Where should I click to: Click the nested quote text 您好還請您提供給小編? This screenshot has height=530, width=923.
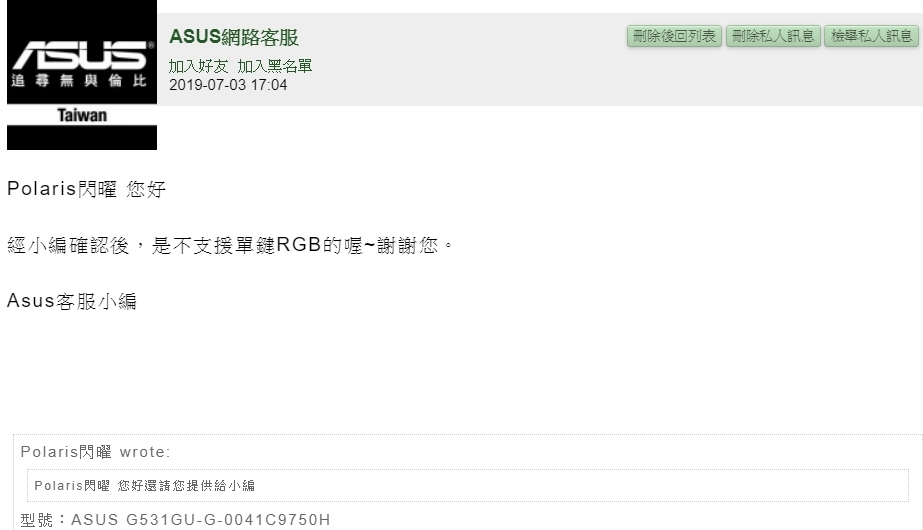tap(186, 486)
